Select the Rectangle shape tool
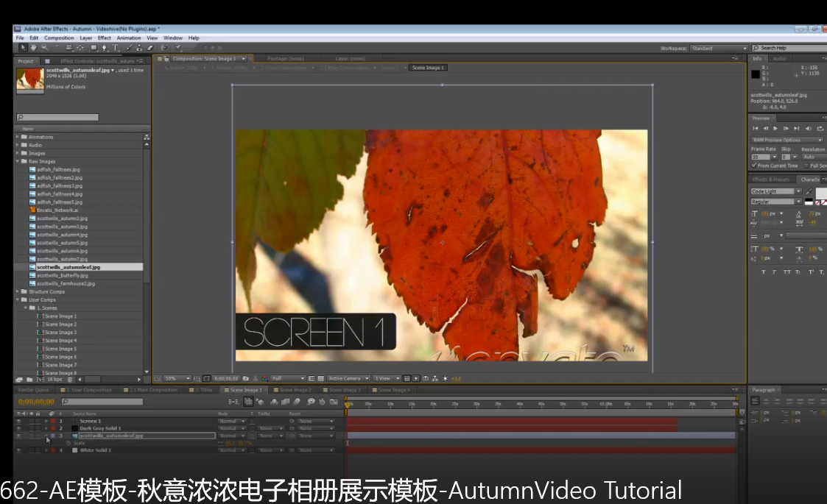The image size is (827, 504). pyautogui.click(x=94, y=47)
